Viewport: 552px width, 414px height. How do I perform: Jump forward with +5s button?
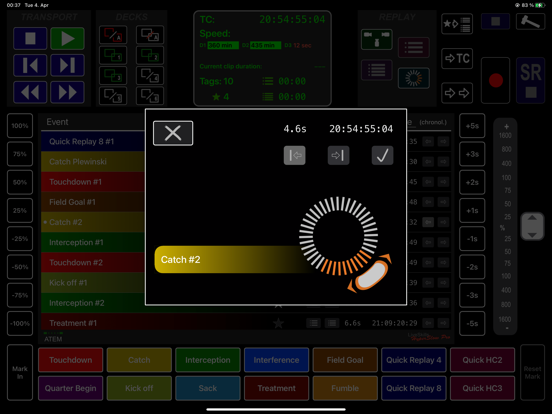pos(472,126)
